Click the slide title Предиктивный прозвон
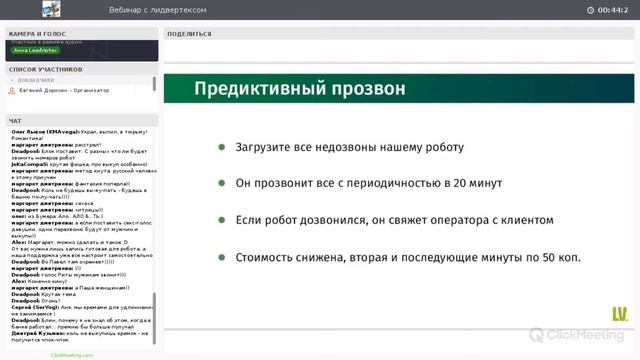Image resolution: width=640 pixels, height=360 pixels. tap(300, 89)
